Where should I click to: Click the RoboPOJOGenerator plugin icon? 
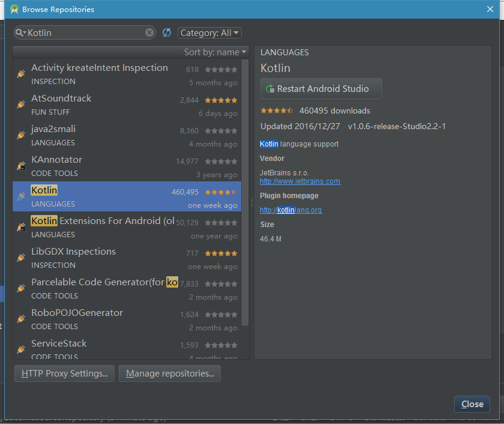click(21, 320)
